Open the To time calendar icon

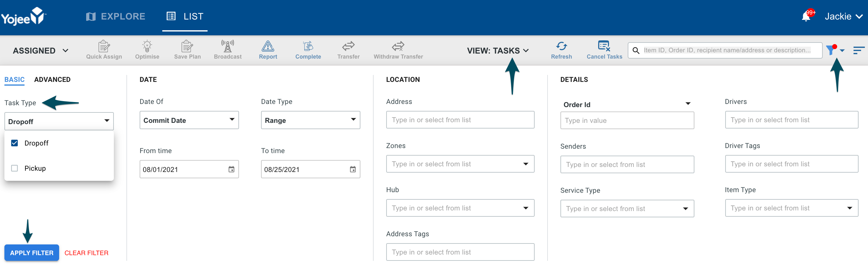pos(353,169)
